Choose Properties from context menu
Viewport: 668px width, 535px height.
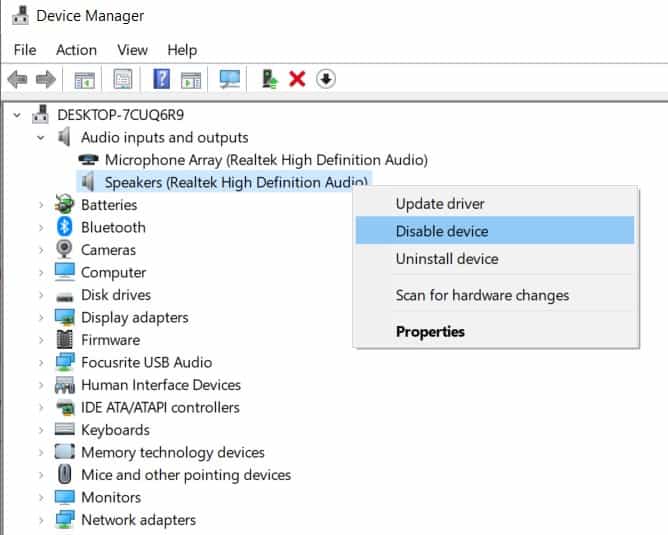point(495,331)
